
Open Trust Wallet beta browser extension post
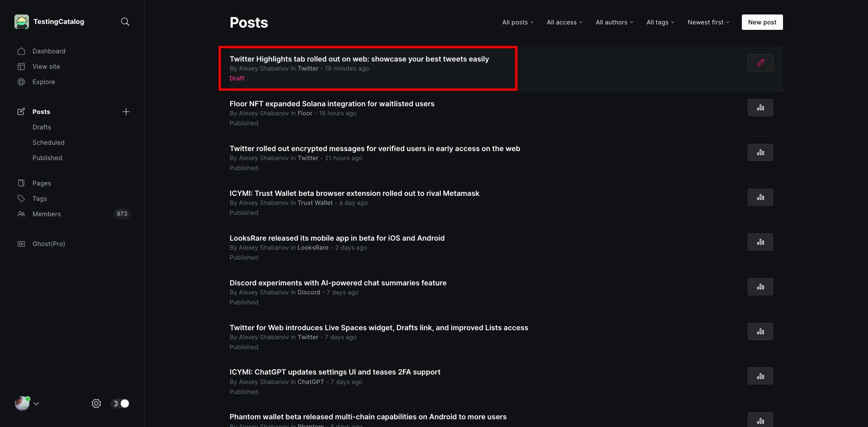[x=354, y=193]
